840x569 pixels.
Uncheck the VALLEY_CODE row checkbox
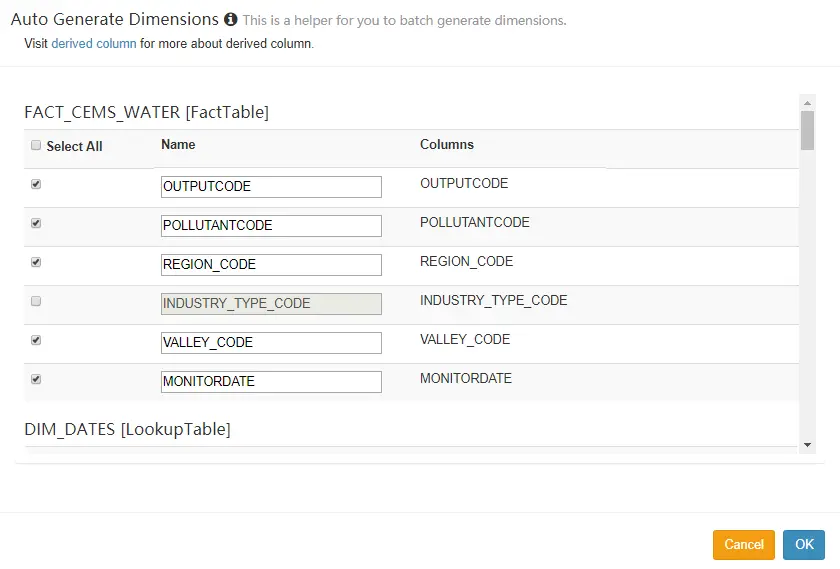point(37,340)
